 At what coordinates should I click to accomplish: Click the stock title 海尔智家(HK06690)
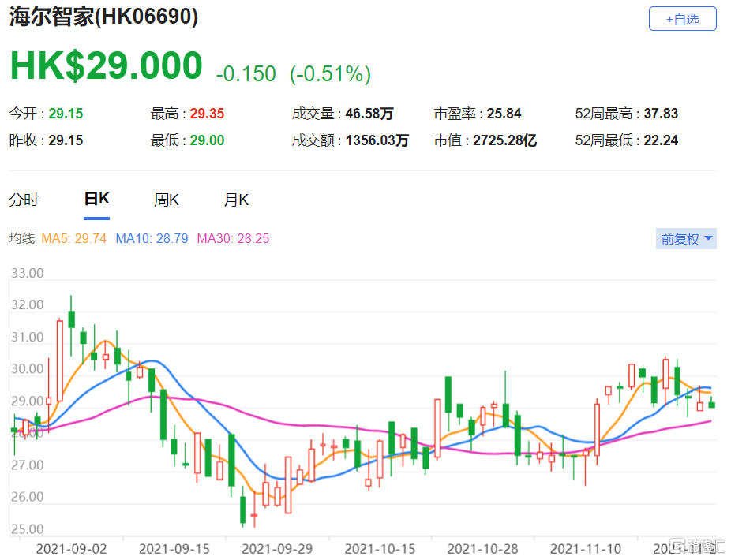103,17
